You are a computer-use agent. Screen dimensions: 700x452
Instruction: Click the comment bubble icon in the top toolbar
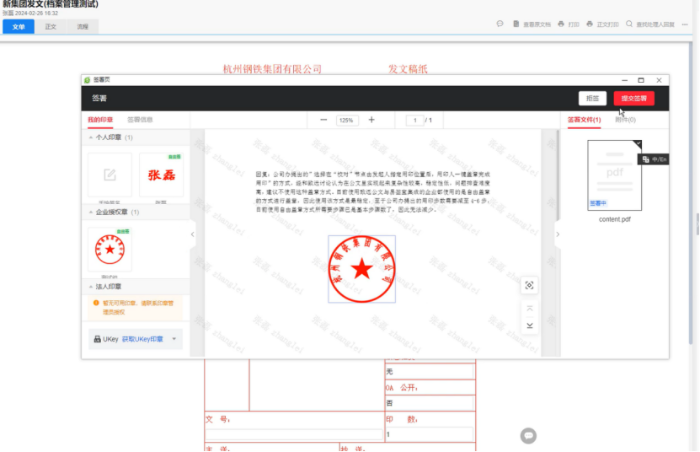[500, 24]
